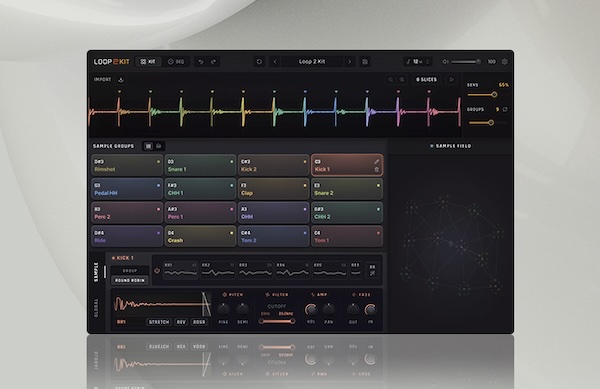Image resolution: width=600 pixels, height=389 pixels.
Task: Click the undo arrow icon
Action: coord(201,62)
